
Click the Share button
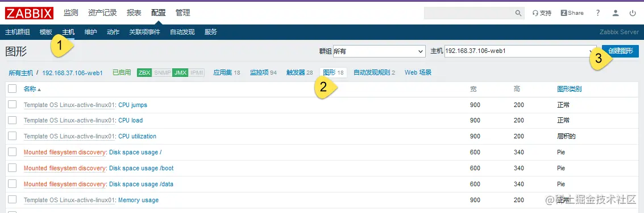572,13
